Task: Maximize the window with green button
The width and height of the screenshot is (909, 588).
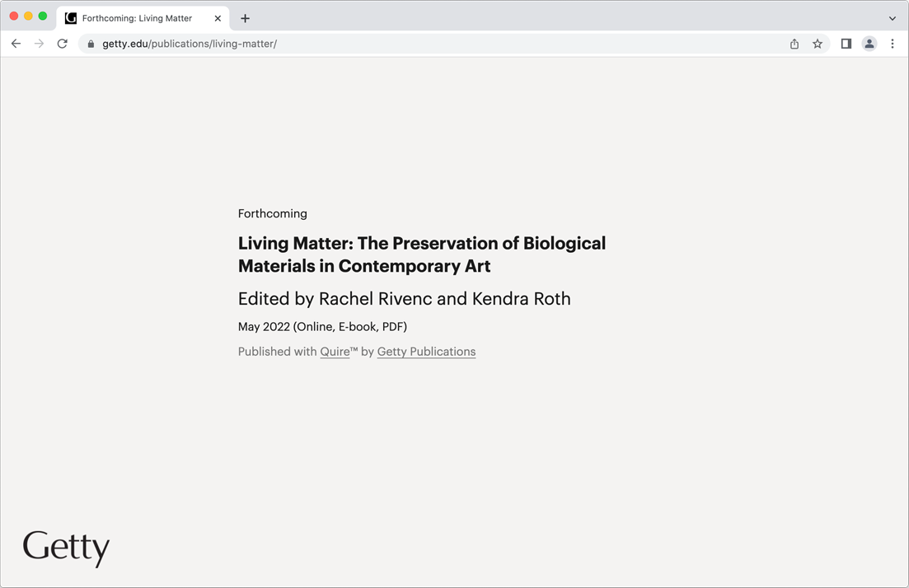Action: [x=43, y=16]
